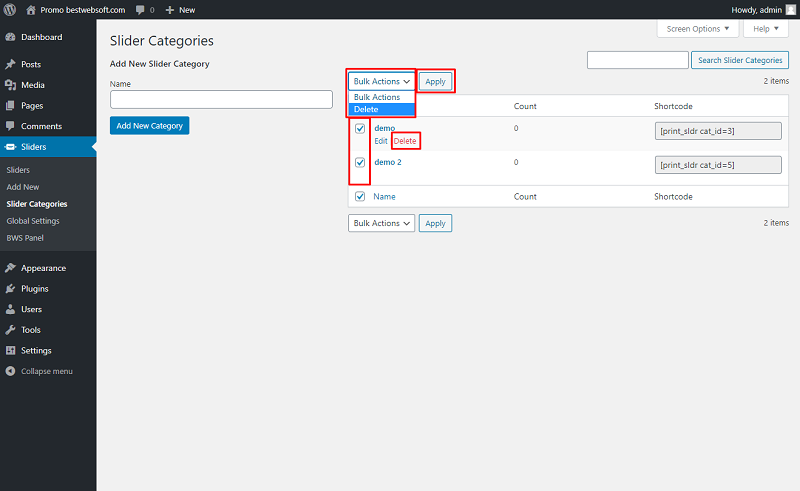Click the Sliders menu icon
Screen dimensions: 800x491
(10, 147)
